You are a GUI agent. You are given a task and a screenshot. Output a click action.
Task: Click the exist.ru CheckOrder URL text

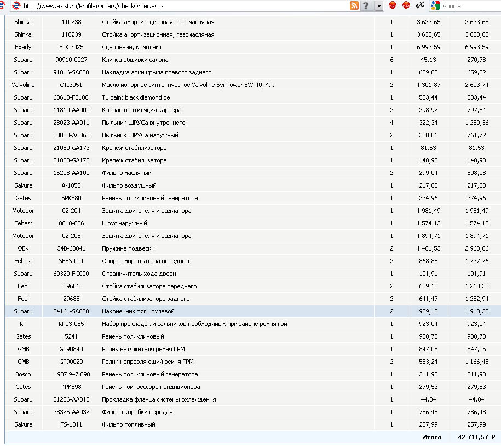(x=93, y=6)
